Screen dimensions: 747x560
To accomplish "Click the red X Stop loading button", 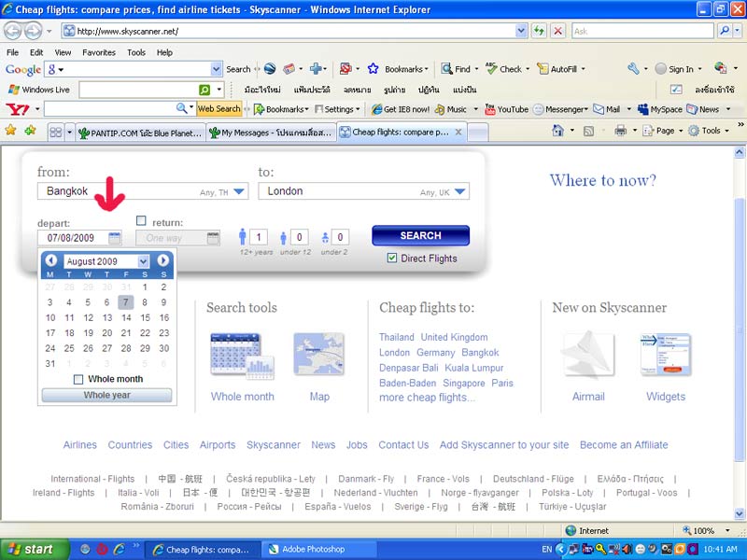I will pos(557,32).
